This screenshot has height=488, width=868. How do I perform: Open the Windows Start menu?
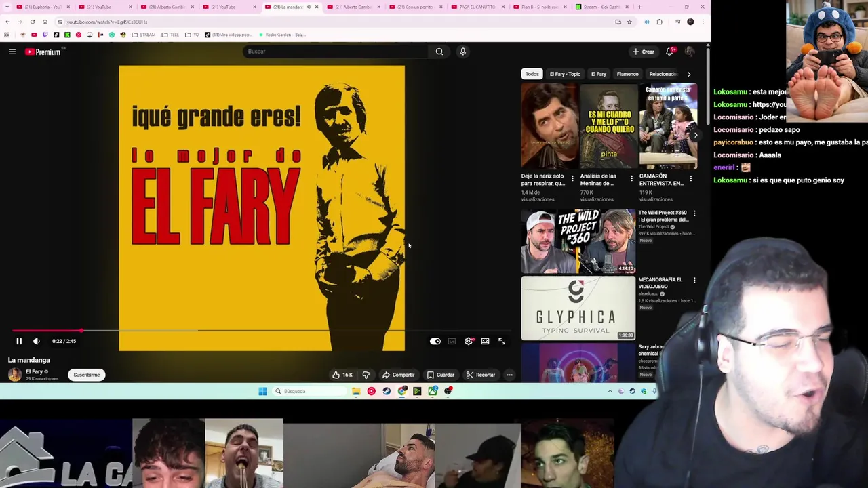click(262, 391)
